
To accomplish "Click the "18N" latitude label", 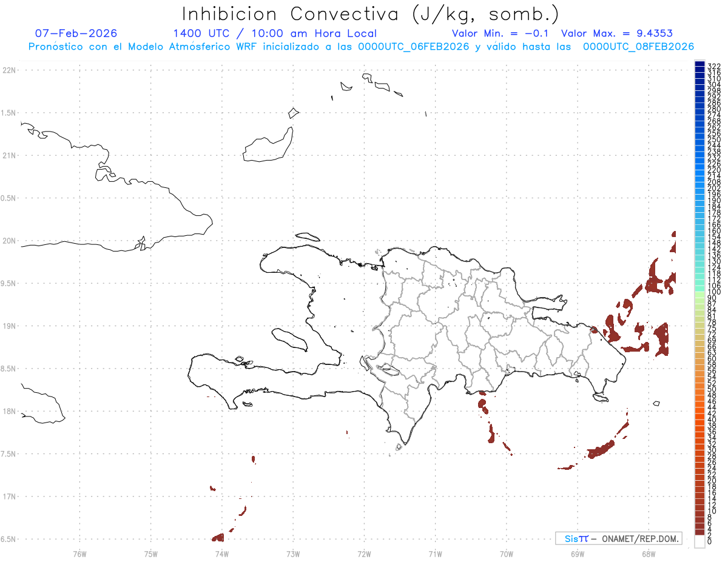I will (x=8, y=411).
